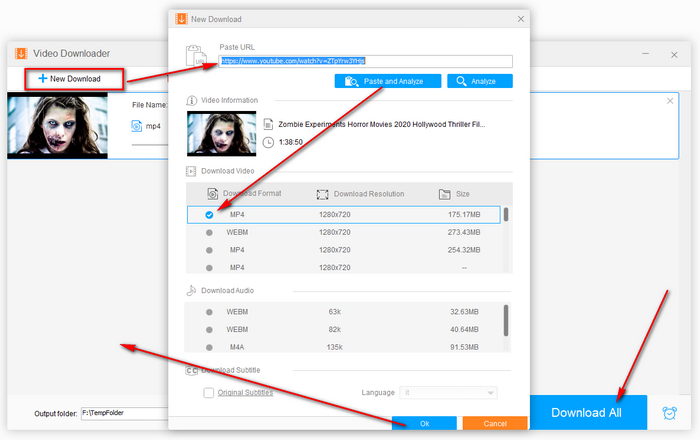Start downloads with Download All
The height and width of the screenshot is (440, 700).
click(x=588, y=412)
